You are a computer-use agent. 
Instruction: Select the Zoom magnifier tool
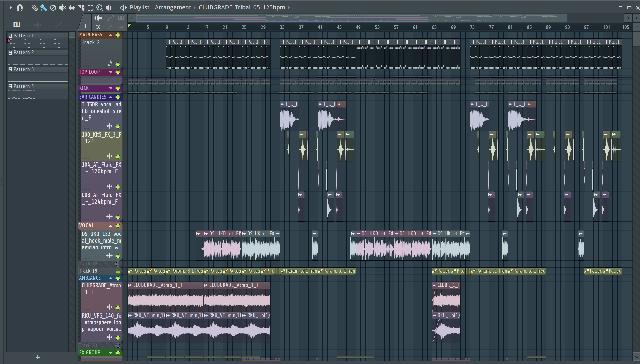click(x=100, y=8)
